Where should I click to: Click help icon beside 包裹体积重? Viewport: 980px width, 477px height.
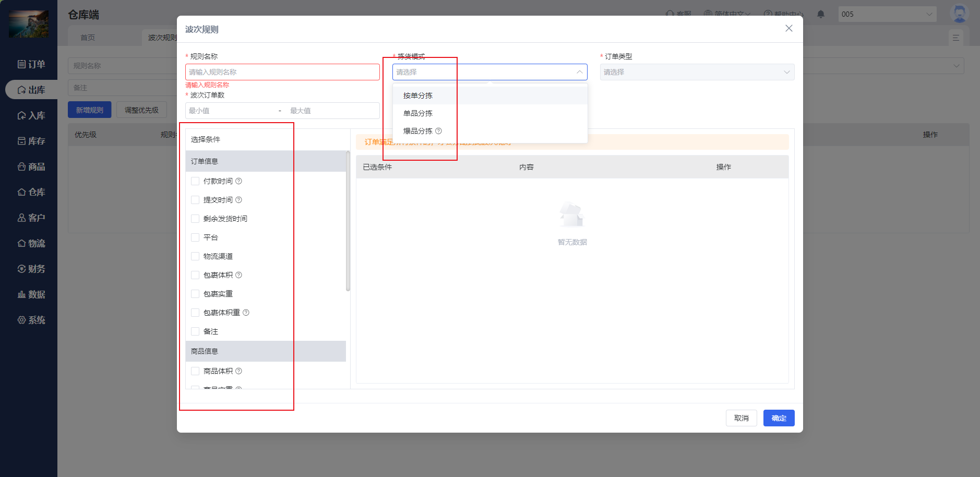coord(246,313)
